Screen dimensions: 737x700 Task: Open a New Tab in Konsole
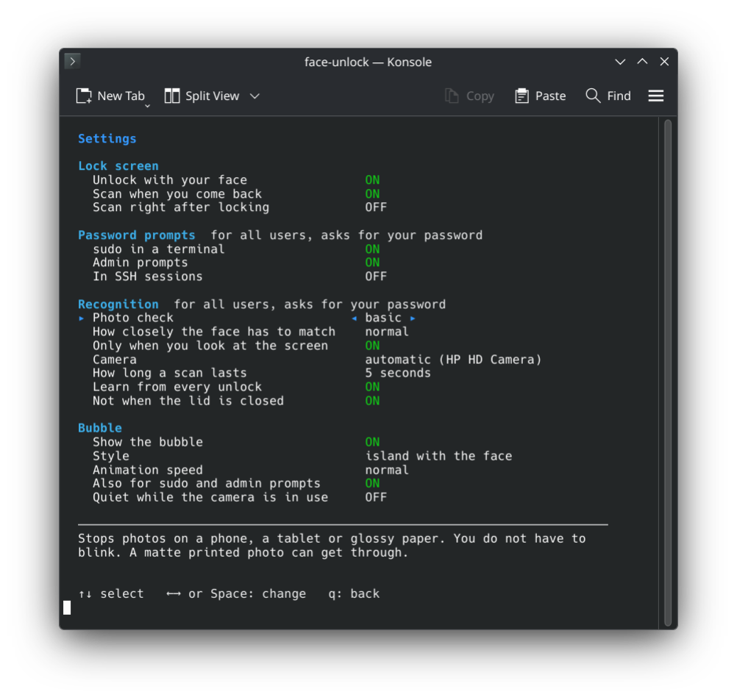tap(110, 96)
